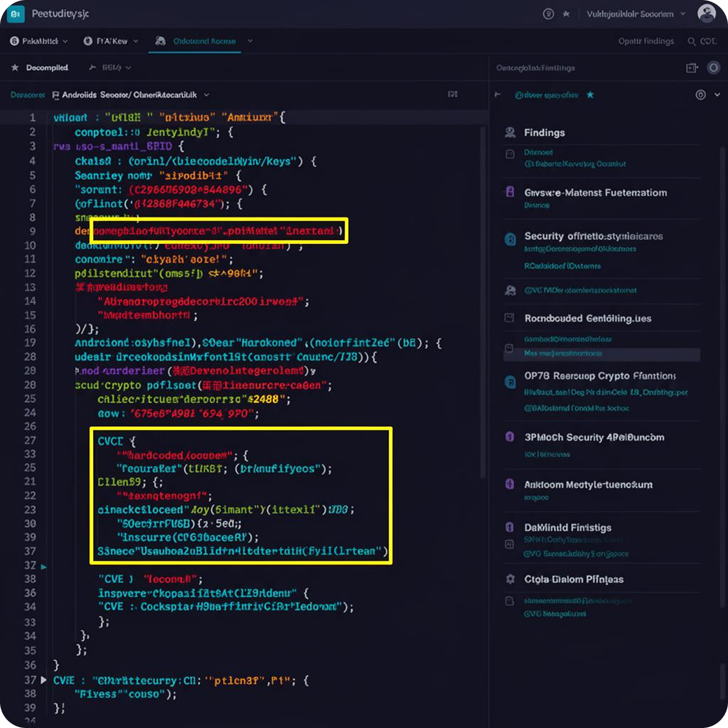This screenshot has height=728, width=728.
Task: Expand the chevron right of the active tab
Action: (250, 41)
